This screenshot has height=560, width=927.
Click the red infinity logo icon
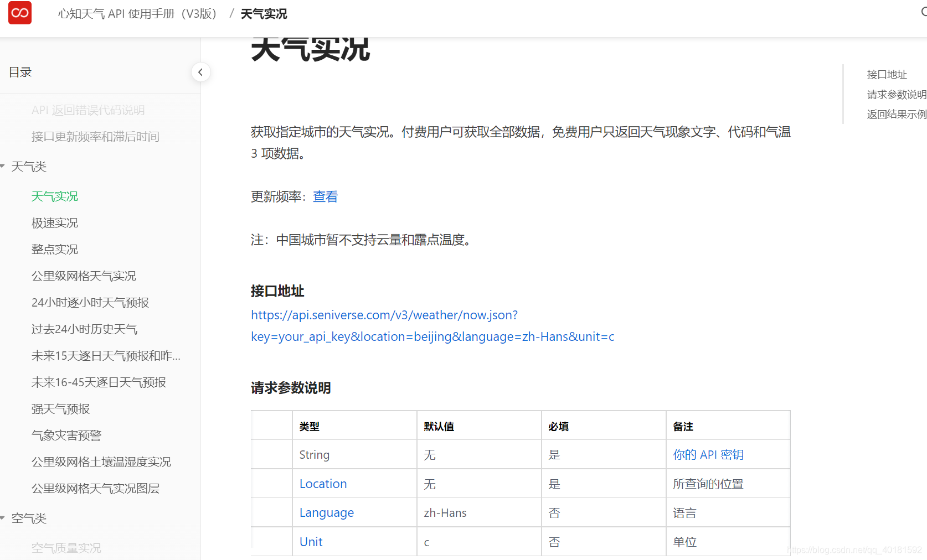point(20,13)
